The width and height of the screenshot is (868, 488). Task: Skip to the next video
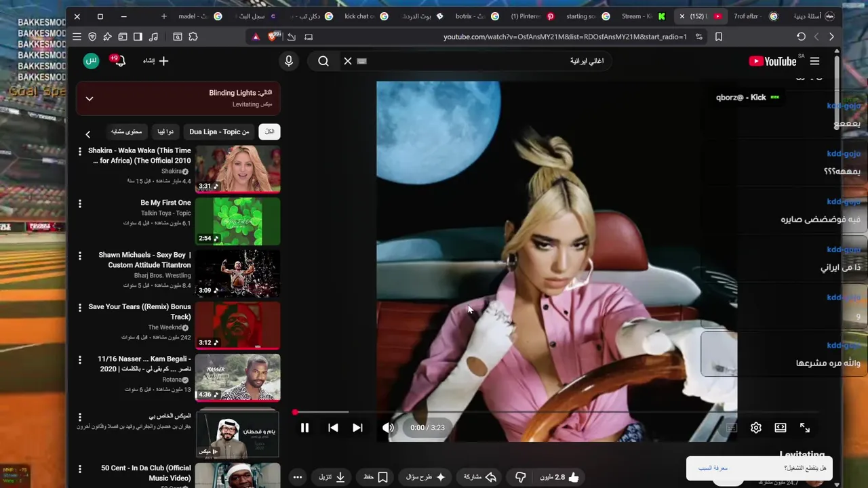357,428
